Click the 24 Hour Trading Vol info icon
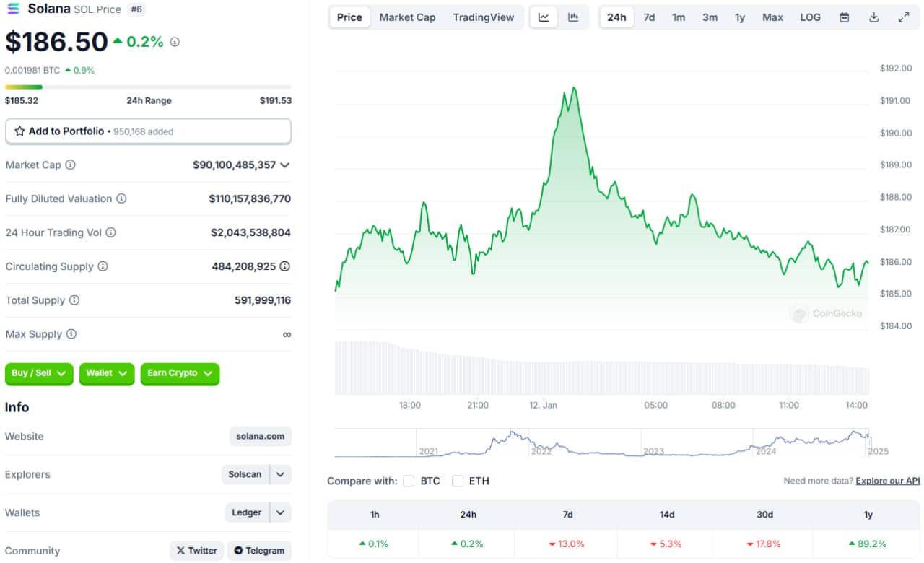This screenshot has height=563, width=924. (x=110, y=232)
